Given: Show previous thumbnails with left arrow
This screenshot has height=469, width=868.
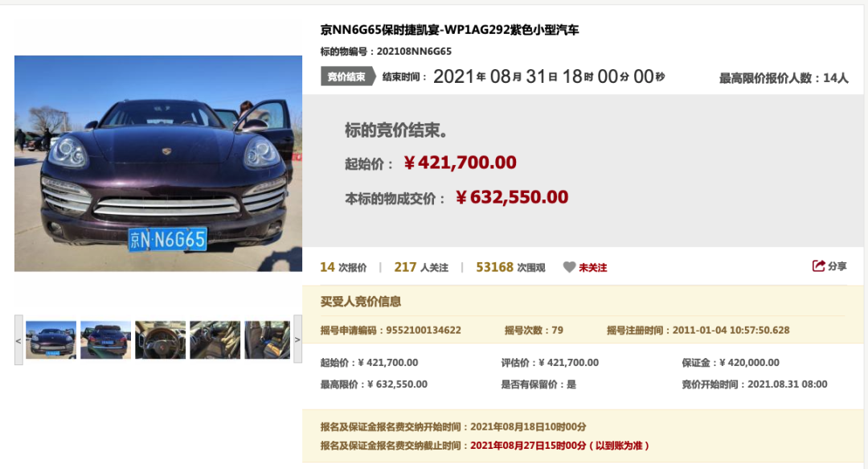Looking at the screenshot, I should pyautogui.click(x=18, y=339).
